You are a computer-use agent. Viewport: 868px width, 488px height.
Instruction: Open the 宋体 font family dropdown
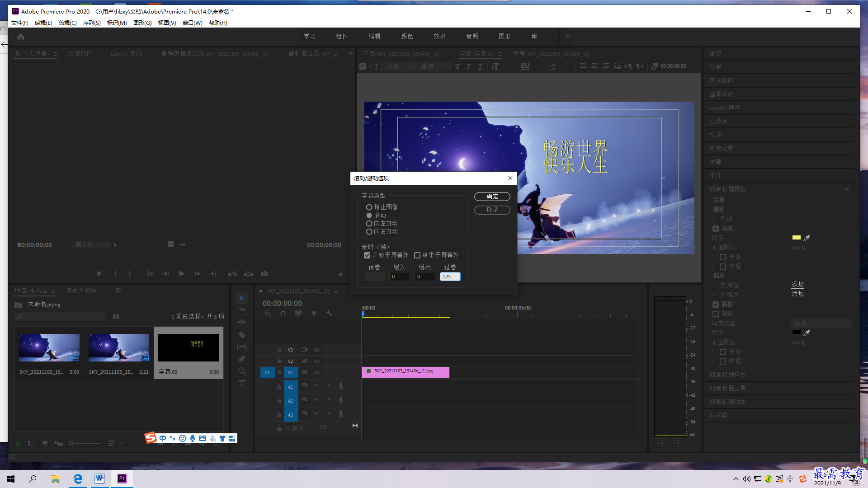pos(401,67)
